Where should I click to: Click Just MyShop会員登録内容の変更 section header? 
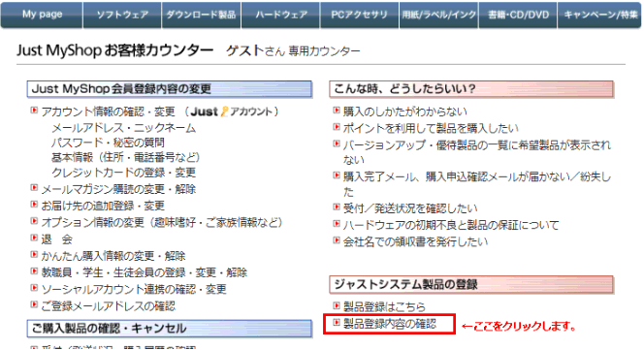pos(170,89)
